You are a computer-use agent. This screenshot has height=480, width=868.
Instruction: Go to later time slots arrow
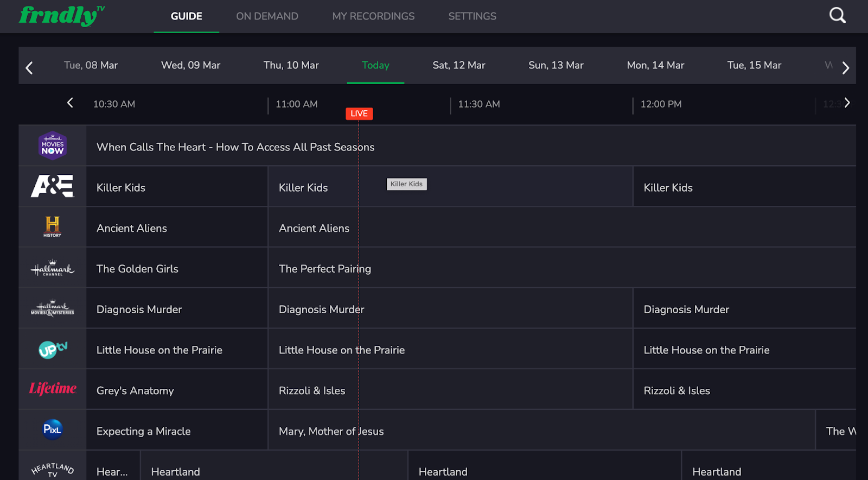coord(847,103)
